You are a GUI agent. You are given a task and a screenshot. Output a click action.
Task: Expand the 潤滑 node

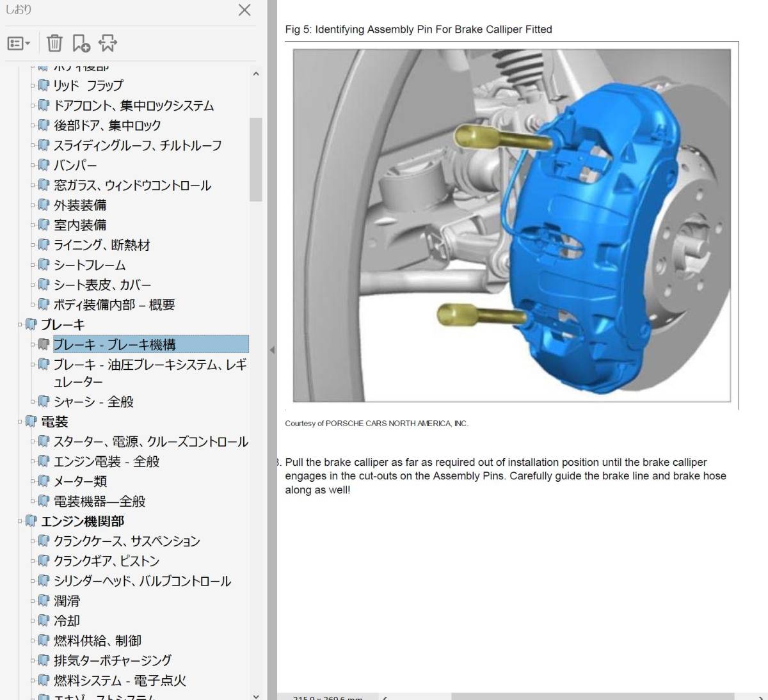(33, 601)
